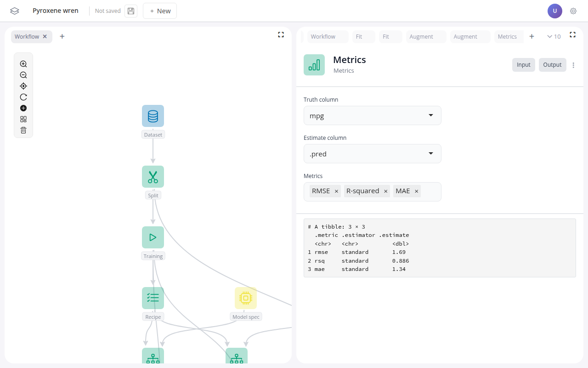Select the Split scissors node
This screenshot has height=368, width=588.
153,177
